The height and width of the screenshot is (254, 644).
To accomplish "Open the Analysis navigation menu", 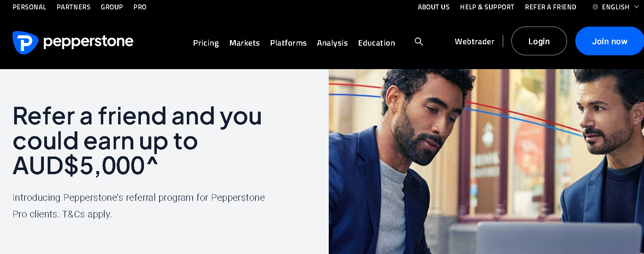I will point(332,43).
